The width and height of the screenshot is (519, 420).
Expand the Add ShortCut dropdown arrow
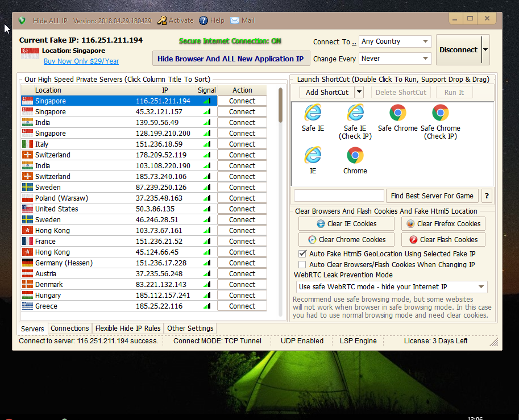359,92
